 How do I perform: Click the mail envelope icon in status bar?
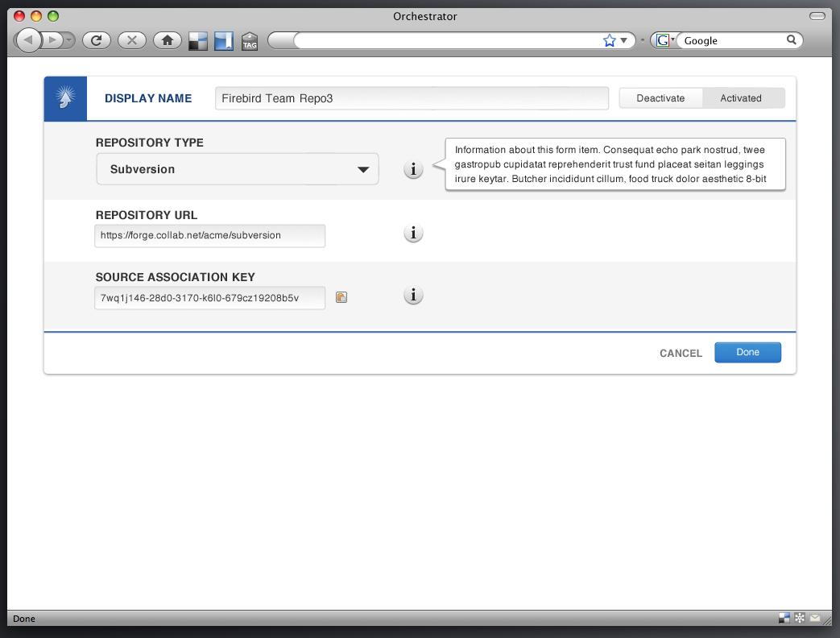815,618
